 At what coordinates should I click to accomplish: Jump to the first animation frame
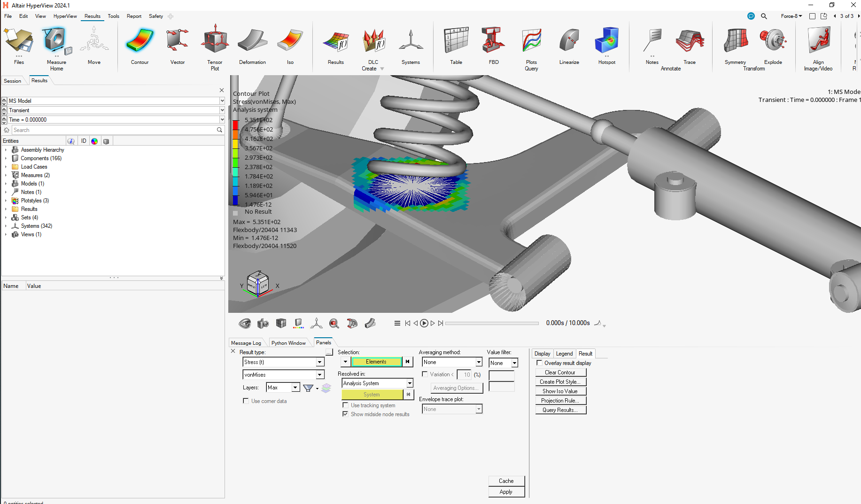click(408, 323)
